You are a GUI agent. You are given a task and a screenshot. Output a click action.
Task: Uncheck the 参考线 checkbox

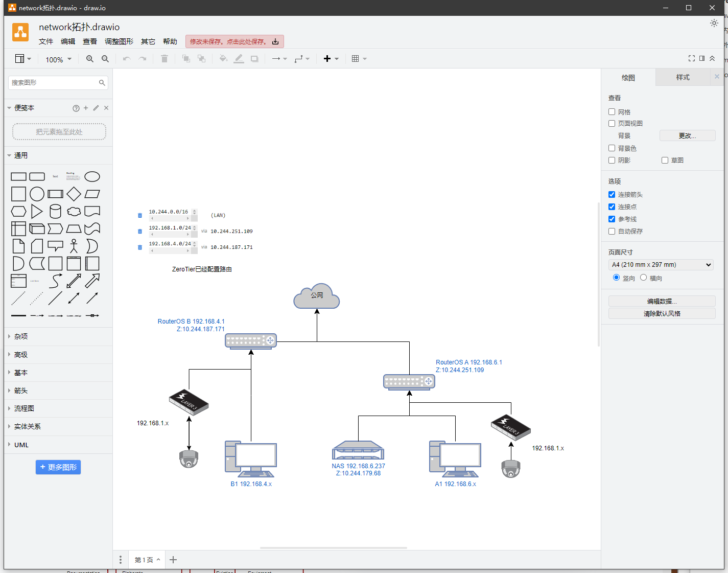tap(612, 219)
